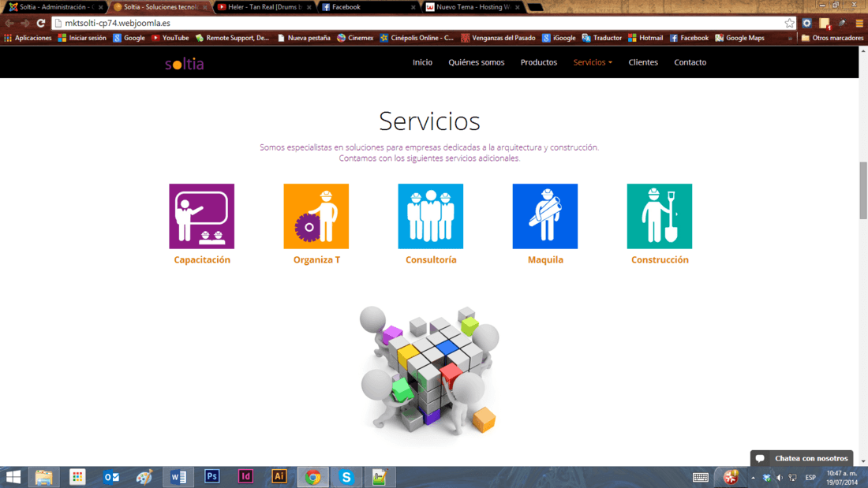Viewport: 868px width, 488px height.
Task: Click the Organiza T text link
Action: pos(316,259)
